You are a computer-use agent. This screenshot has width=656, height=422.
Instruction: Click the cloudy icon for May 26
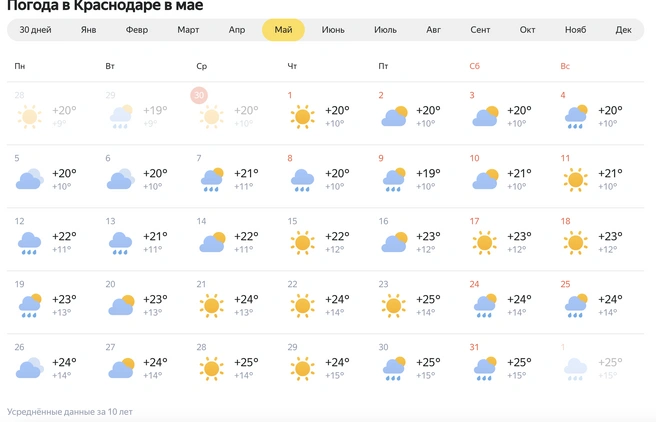click(x=30, y=368)
